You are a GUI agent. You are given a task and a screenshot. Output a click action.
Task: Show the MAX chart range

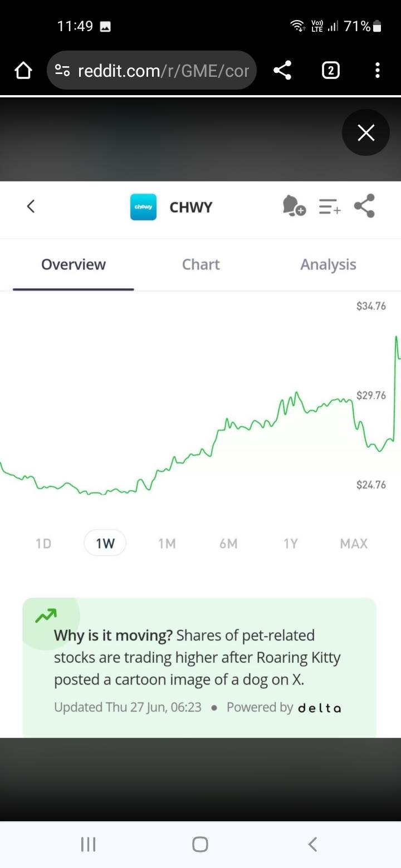354,544
